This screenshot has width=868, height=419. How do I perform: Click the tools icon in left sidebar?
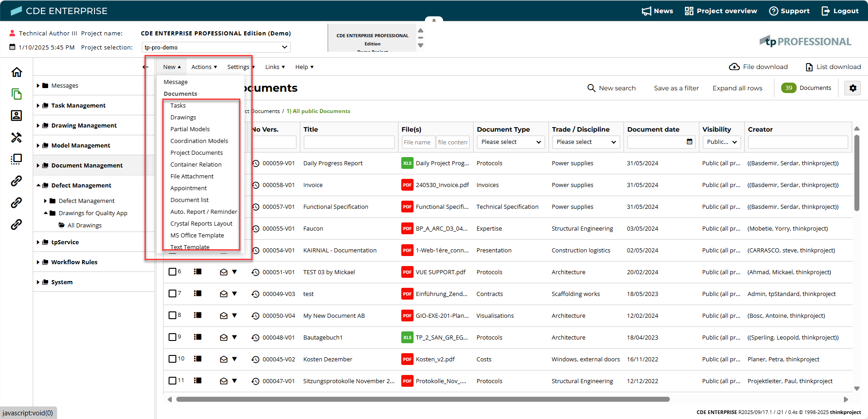[x=16, y=138]
